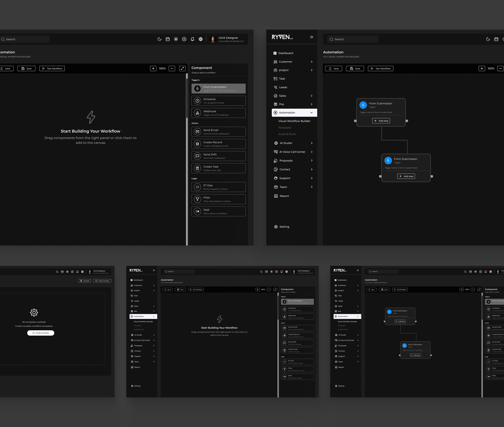This screenshot has width=504, height=427.
Task: Toggle dark mode moon icon in top-left screen
Action: (159, 39)
